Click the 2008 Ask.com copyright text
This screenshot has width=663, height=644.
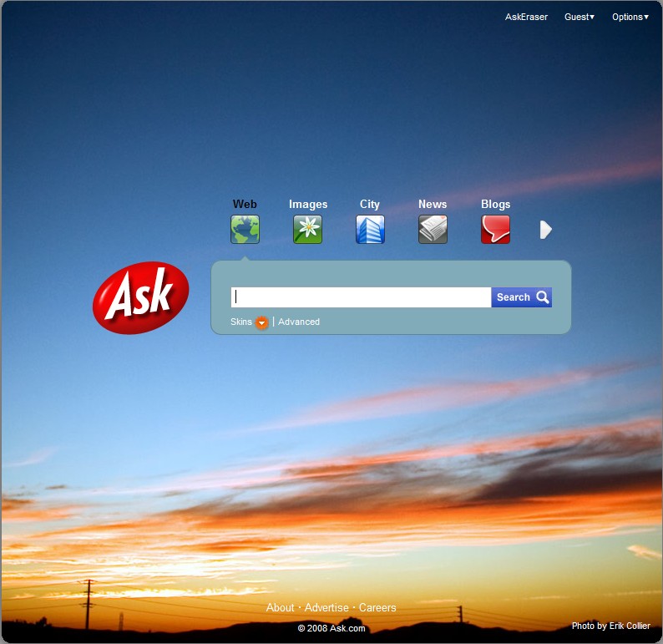pos(331,628)
